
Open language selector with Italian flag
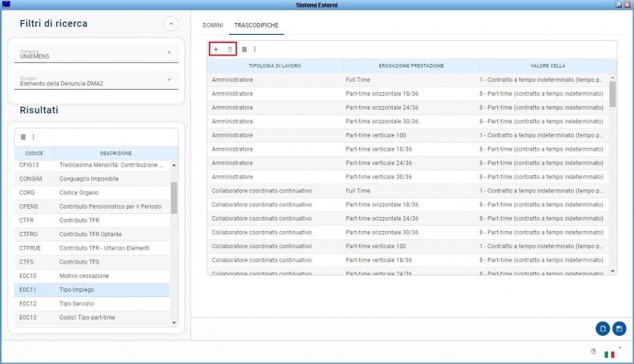point(609,354)
